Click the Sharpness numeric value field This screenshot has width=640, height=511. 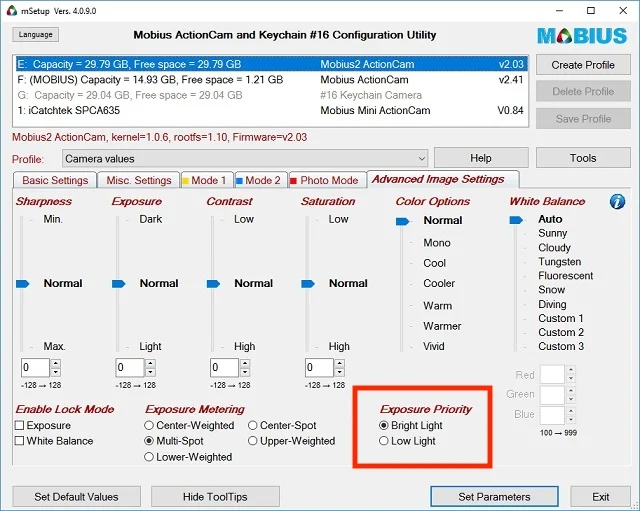pyautogui.click(x=36, y=368)
